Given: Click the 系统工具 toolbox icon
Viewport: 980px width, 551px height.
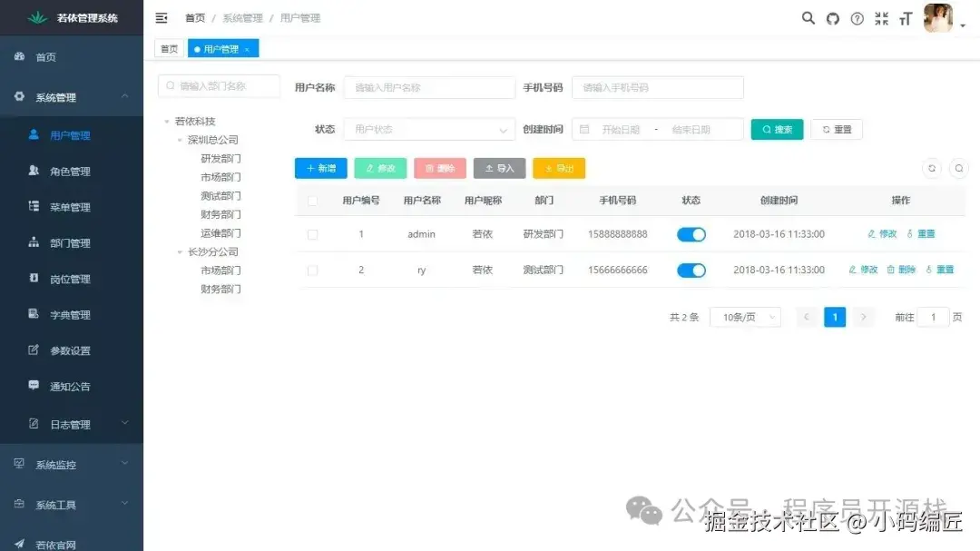Looking at the screenshot, I should pos(19,504).
